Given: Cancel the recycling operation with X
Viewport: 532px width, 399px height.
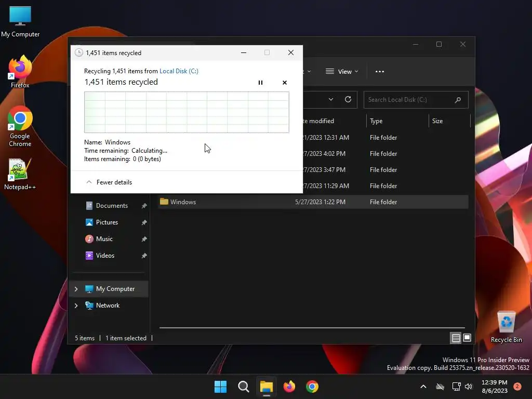Looking at the screenshot, I should click(284, 83).
